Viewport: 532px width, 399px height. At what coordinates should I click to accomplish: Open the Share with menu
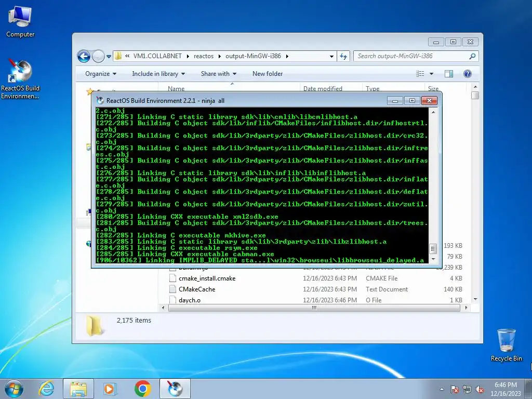click(x=219, y=74)
